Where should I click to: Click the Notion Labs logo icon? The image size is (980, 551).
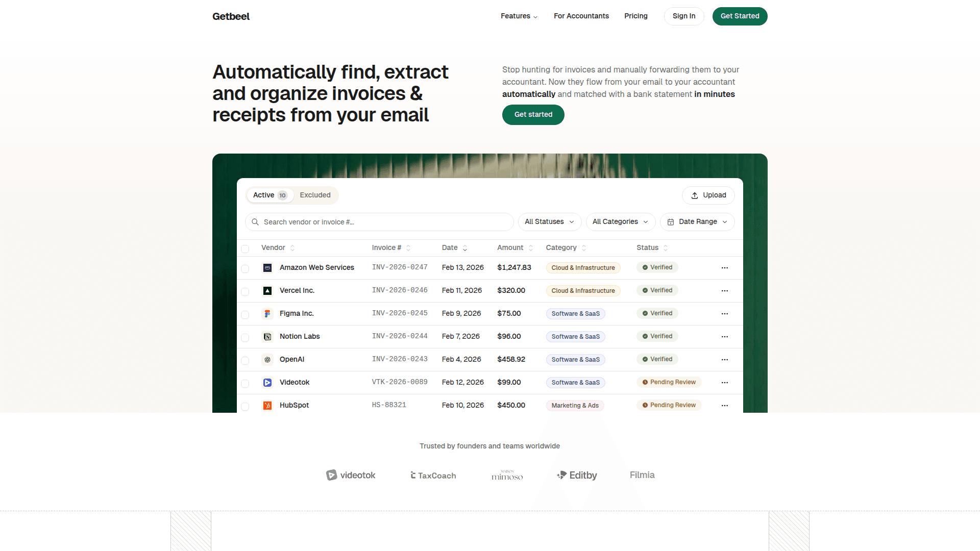click(x=267, y=337)
